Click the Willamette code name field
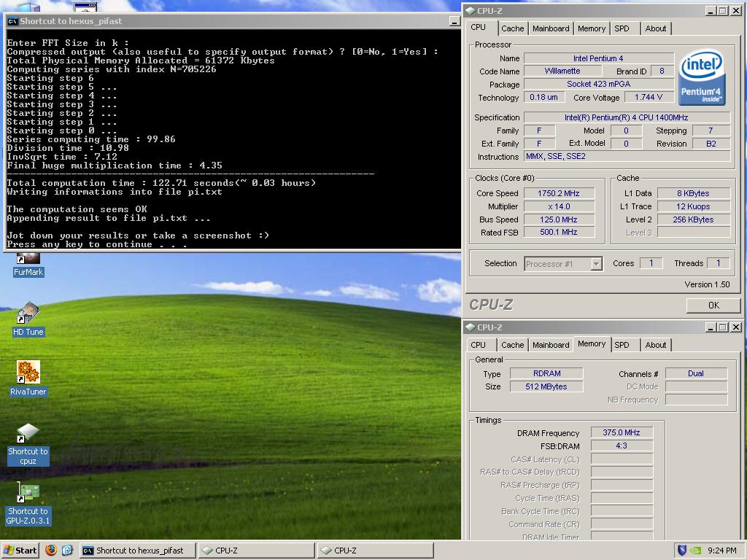The width and height of the screenshot is (747, 560). pyautogui.click(x=562, y=71)
